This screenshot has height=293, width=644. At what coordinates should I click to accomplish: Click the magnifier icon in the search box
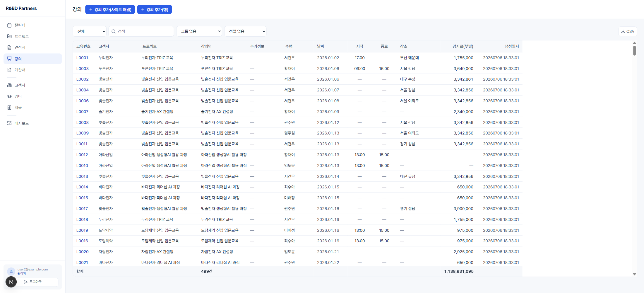[x=114, y=31]
